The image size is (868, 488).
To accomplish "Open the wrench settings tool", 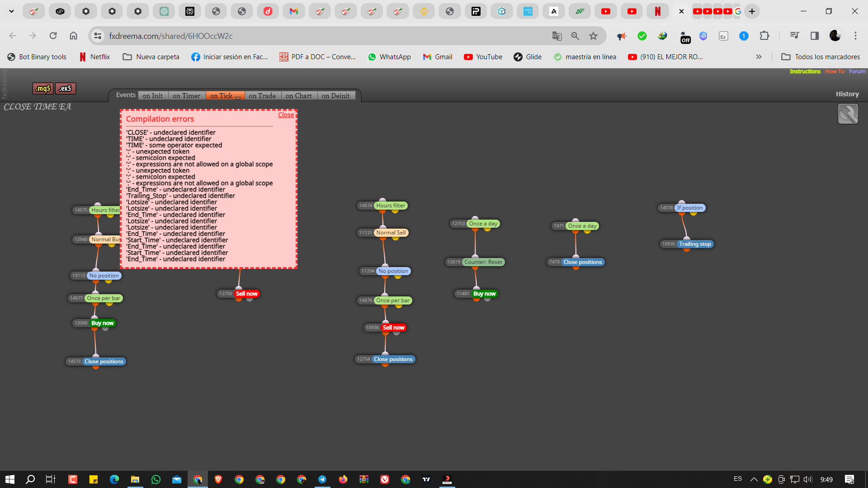I will click(x=848, y=114).
